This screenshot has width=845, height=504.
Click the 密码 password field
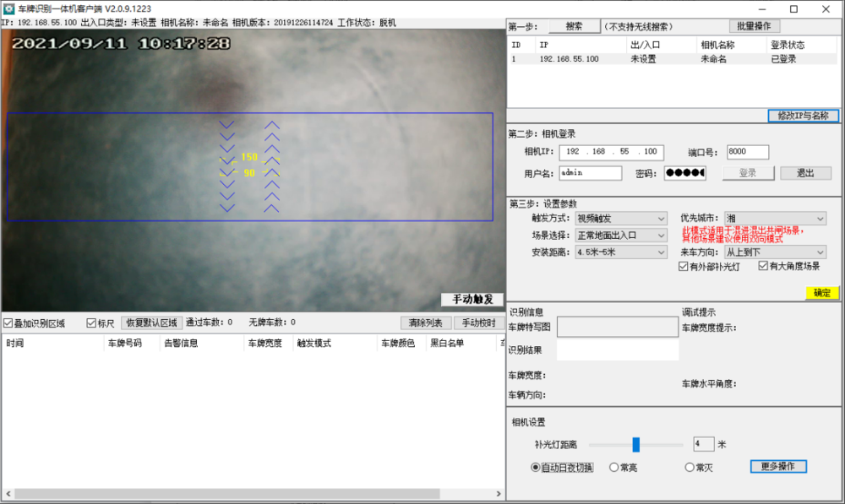pos(685,173)
